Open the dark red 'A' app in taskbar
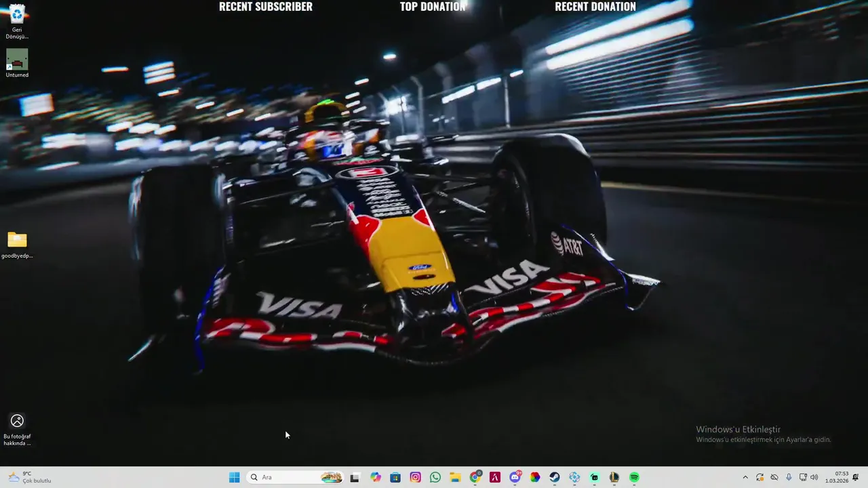 pos(495,477)
